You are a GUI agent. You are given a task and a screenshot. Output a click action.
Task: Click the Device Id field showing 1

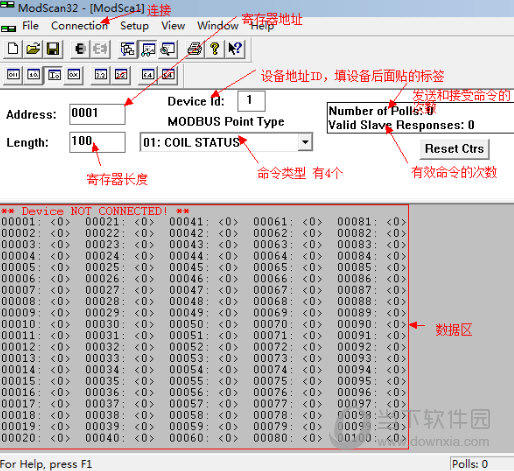coord(251,101)
